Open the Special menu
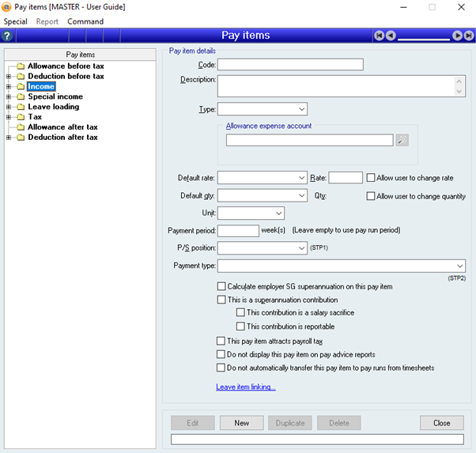Image resolution: width=476 pixels, height=453 pixels. click(x=16, y=21)
